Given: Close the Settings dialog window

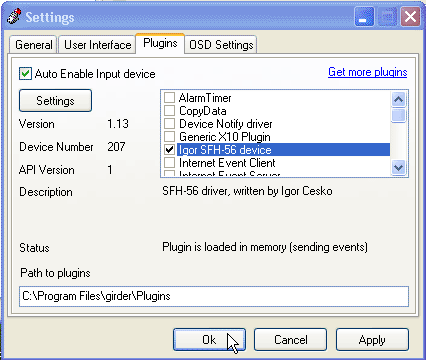Looking at the screenshot, I should [x=410, y=16].
